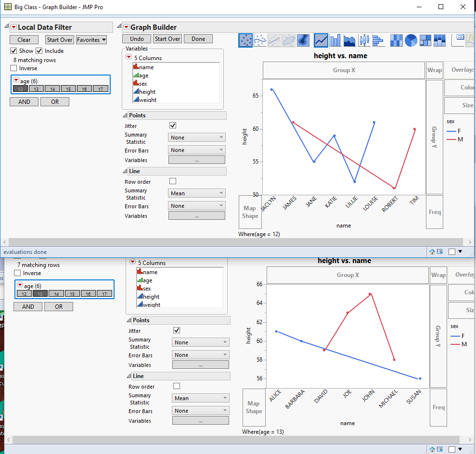Select the Contour element icon
The image size is (476, 454).
[303, 40]
